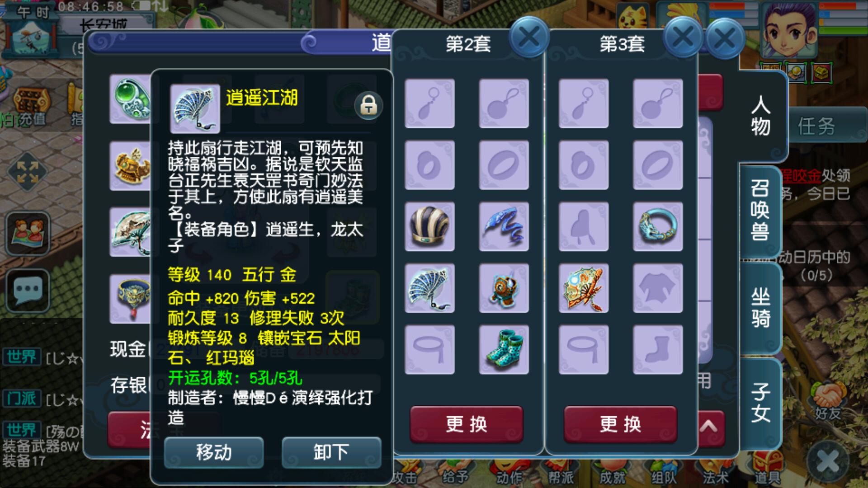Viewport: 868px width, 488px height.
Task: Select the armor piece in set 2
Action: click(504, 288)
